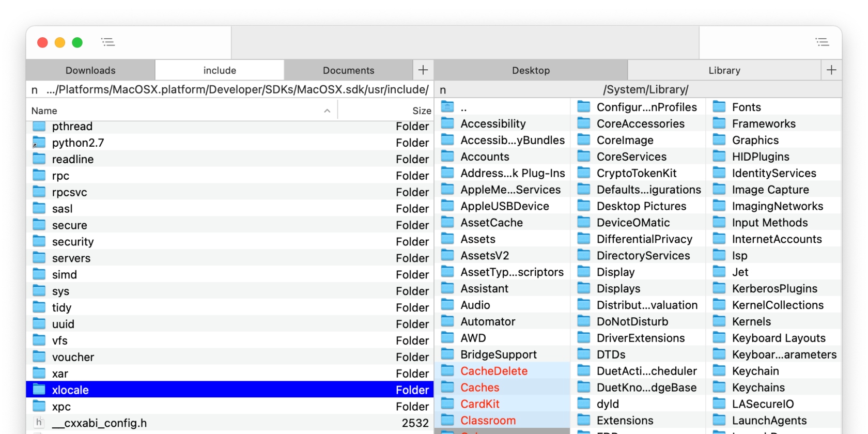Select the Desktop Pictures entry
The width and height of the screenshot is (868, 434).
638,206
